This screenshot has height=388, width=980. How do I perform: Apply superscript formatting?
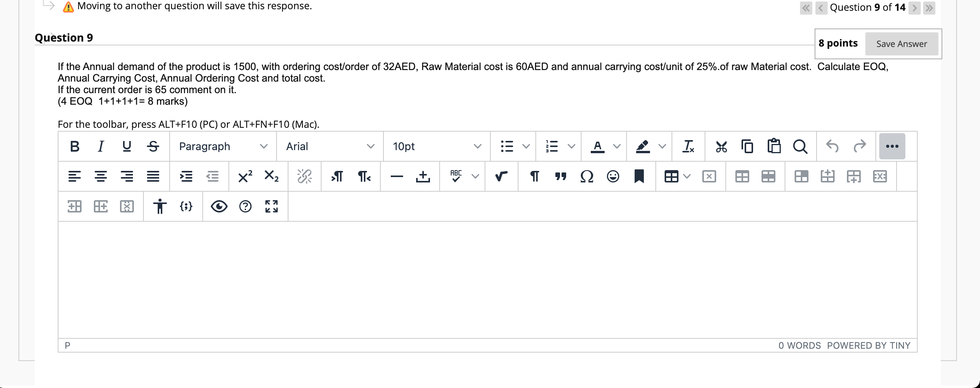(x=245, y=176)
